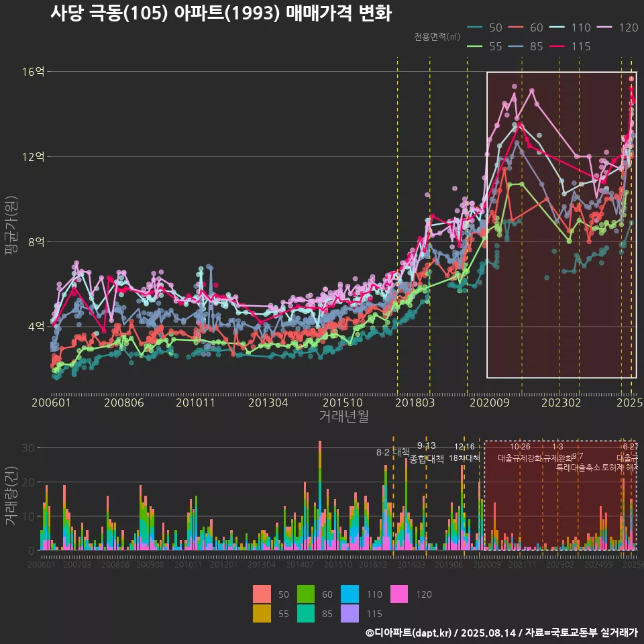Click the 201304 label on price chart axis

(268, 402)
